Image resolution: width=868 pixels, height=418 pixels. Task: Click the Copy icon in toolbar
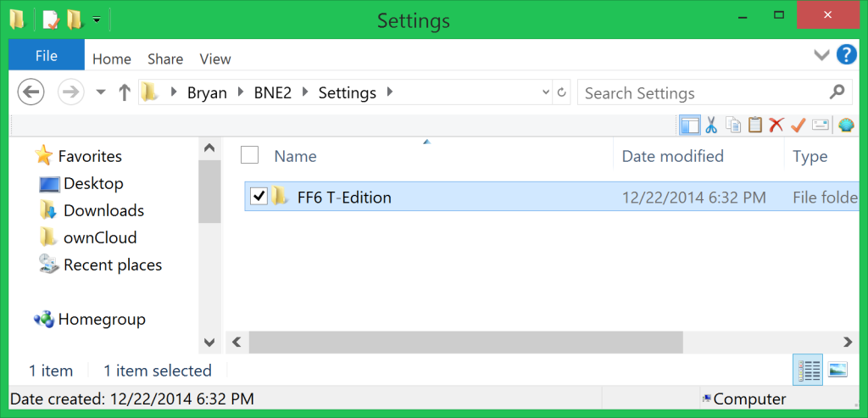pyautogui.click(x=733, y=125)
